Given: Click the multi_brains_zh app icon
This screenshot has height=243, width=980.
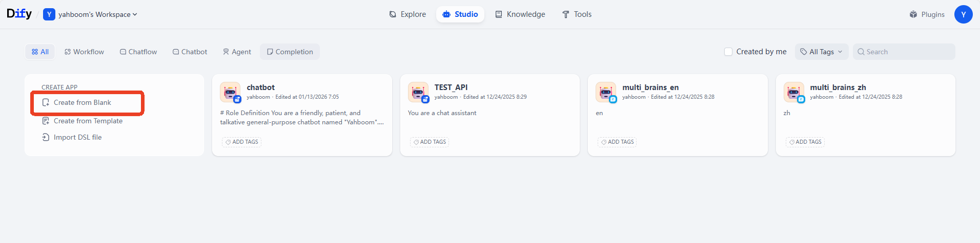Looking at the screenshot, I should (794, 93).
